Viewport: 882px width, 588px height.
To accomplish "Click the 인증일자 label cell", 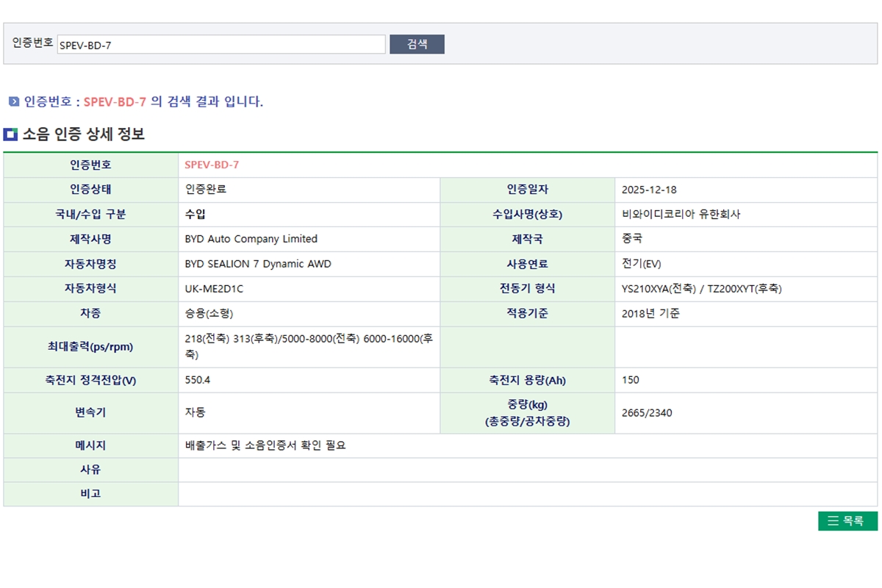I will pos(527,189).
